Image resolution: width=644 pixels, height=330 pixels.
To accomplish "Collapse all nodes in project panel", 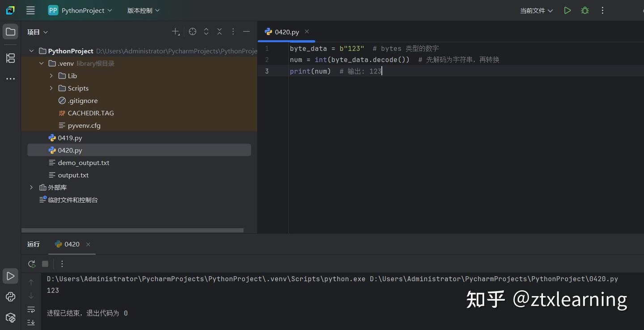I will click(x=220, y=32).
